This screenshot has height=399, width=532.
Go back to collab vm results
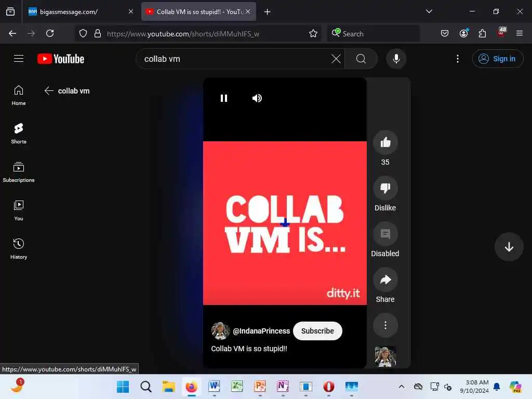49,90
